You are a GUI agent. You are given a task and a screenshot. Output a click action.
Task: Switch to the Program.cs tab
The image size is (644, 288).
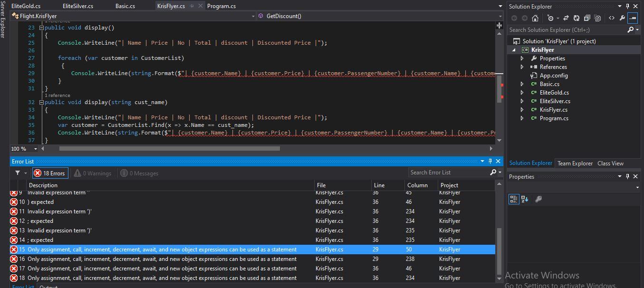pyautogui.click(x=221, y=6)
